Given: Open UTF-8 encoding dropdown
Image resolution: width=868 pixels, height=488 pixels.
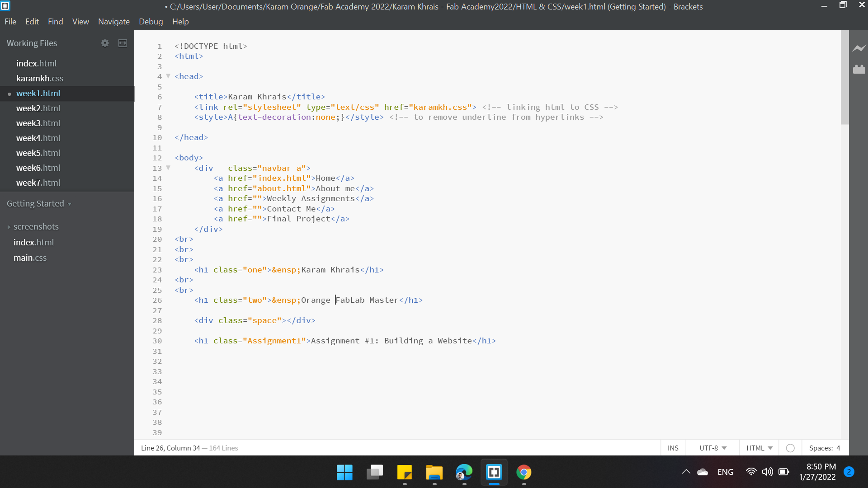Looking at the screenshot, I should pos(713,448).
